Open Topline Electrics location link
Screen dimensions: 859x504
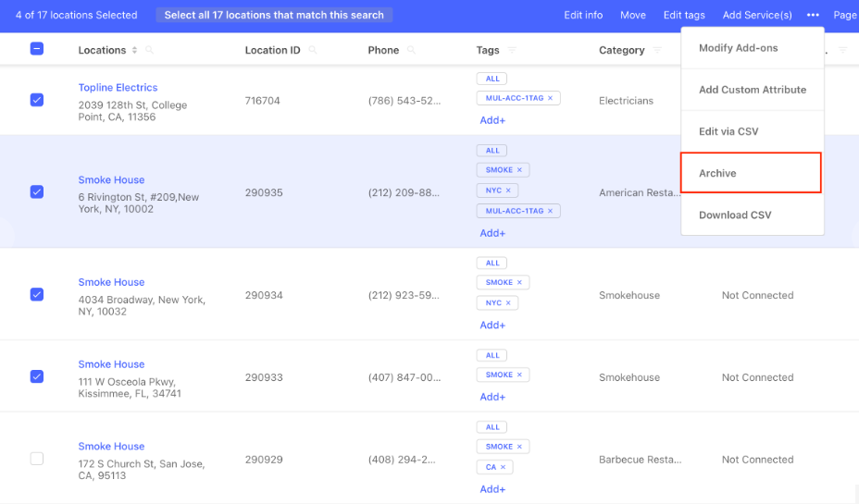[118, 88]
